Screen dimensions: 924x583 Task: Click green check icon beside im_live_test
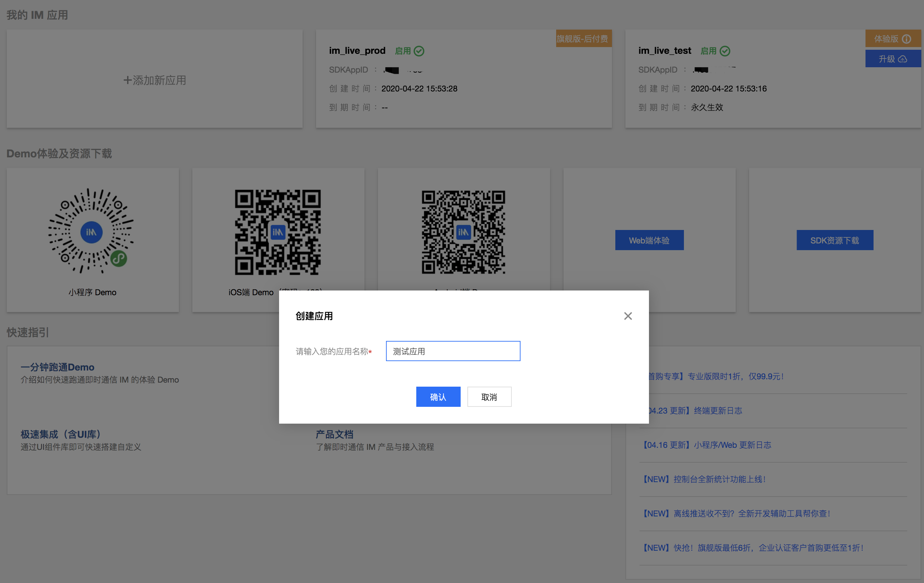(x=725, y=51)
